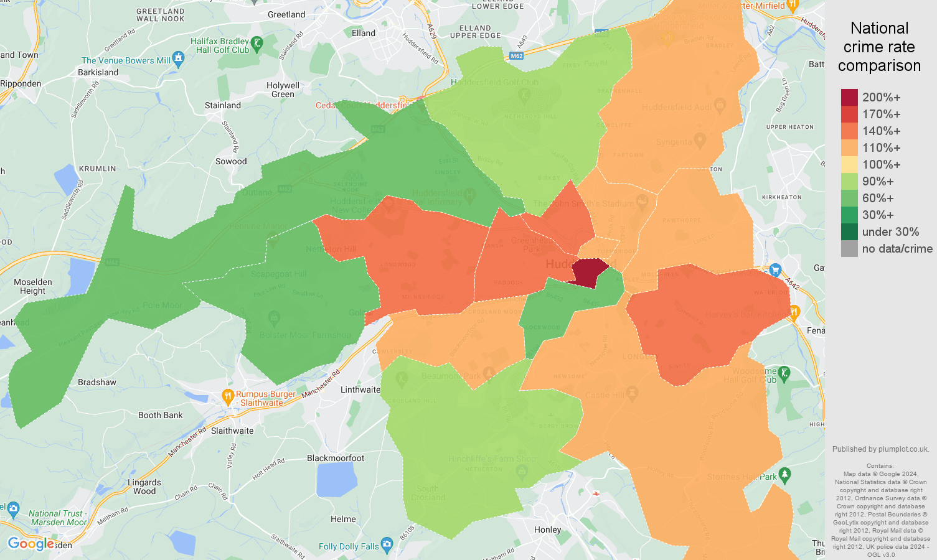Click the Huddersfield Golf Club pin
937x560 pixels.
click(x=524, y=95)
